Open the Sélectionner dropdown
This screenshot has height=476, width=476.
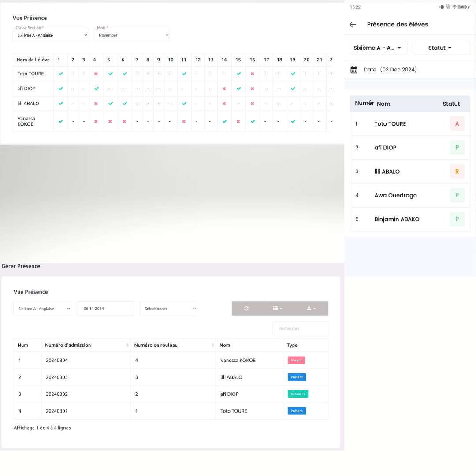coord(168,309)
